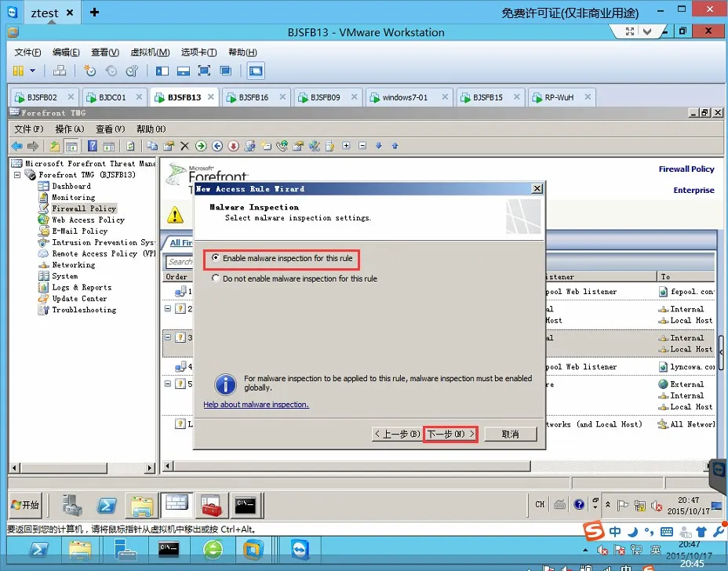
Task: Open Help about malware inspection link
Action: coord(256,405)
